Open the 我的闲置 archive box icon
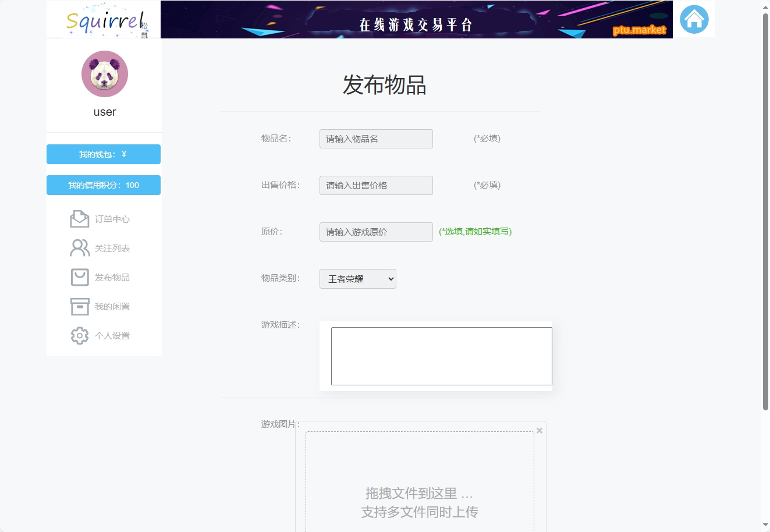Viewport: 770px width, 532px height. (79, 306)
